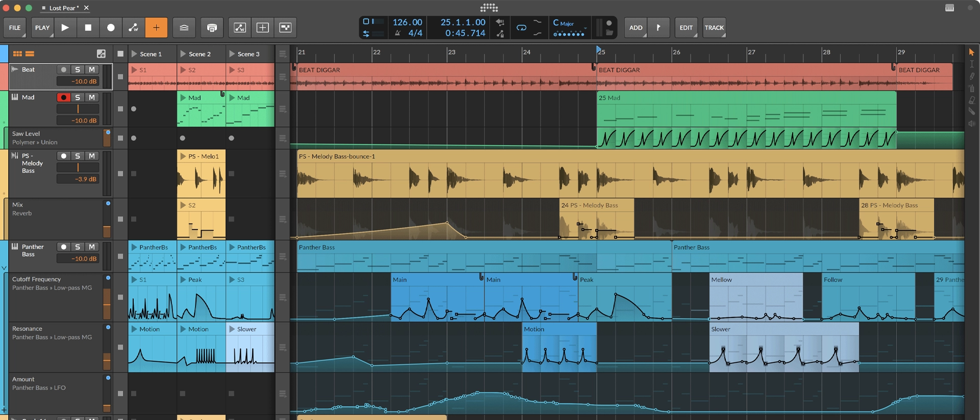
Task: Toggle the arranger loop icon
Action: coord(521,28)
